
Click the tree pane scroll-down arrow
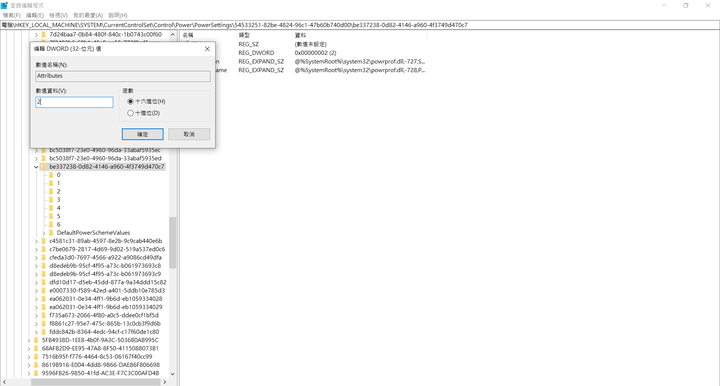pos(173,374)
